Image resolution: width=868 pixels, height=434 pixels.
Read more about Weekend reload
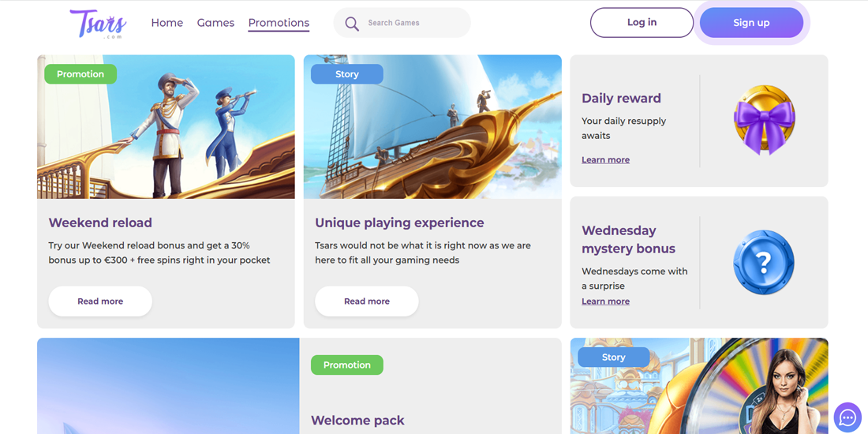coord(100,301)
